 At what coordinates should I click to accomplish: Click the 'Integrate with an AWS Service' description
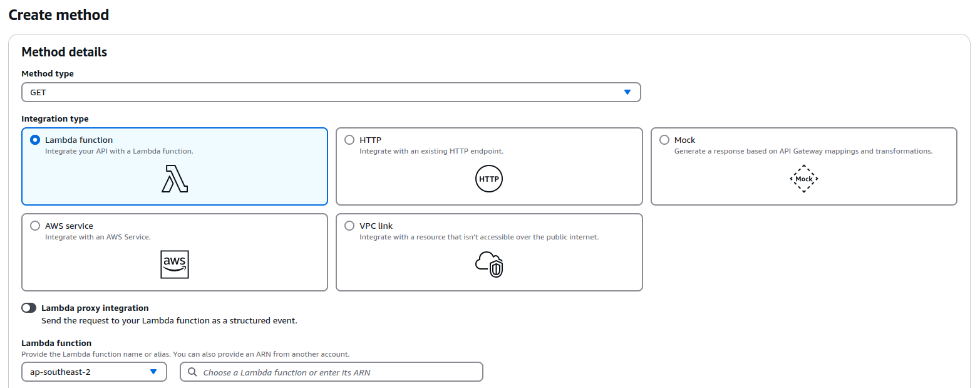[x=98, y=237]
